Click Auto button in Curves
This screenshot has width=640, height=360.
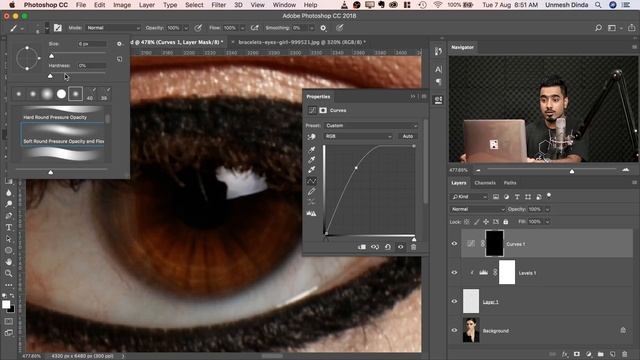pos(407,136)
